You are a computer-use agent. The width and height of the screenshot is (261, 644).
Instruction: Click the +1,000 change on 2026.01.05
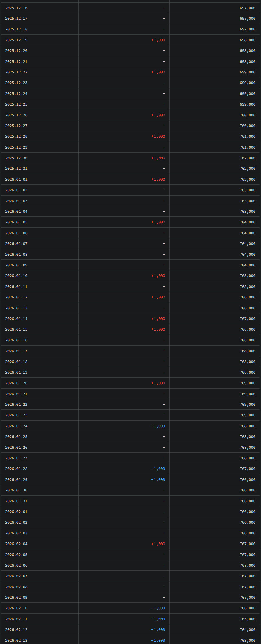158,222
